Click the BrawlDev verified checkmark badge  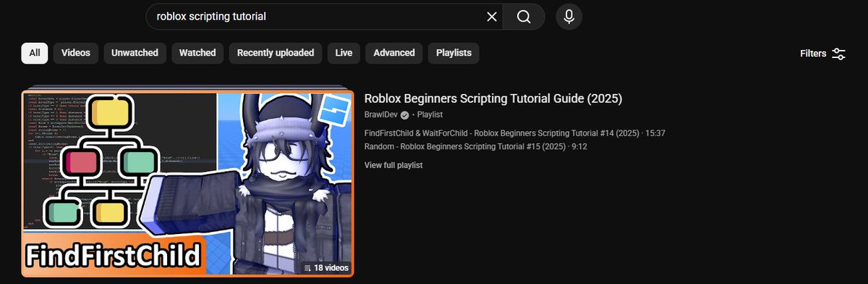coord(405,114)
